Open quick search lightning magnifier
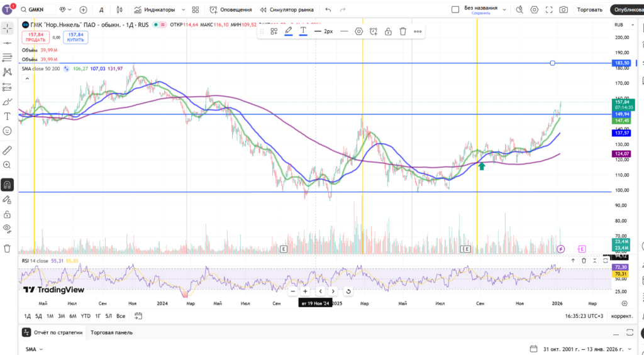 coord(519,9)
